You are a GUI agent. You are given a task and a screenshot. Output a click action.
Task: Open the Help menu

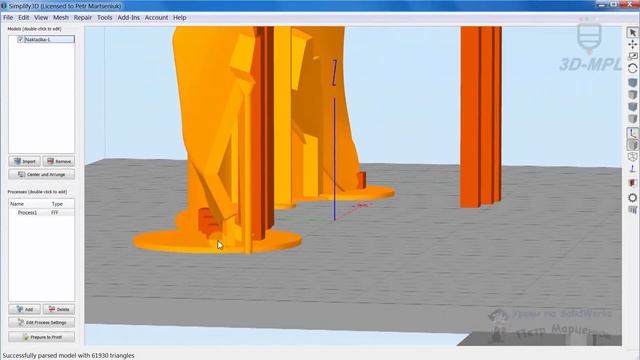pyautogui.click(x=180, y=18)
